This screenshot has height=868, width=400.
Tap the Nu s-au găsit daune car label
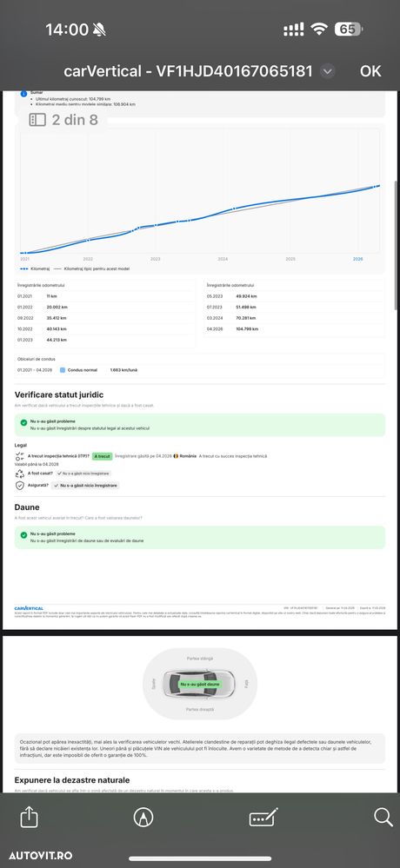tap(199, 684)
